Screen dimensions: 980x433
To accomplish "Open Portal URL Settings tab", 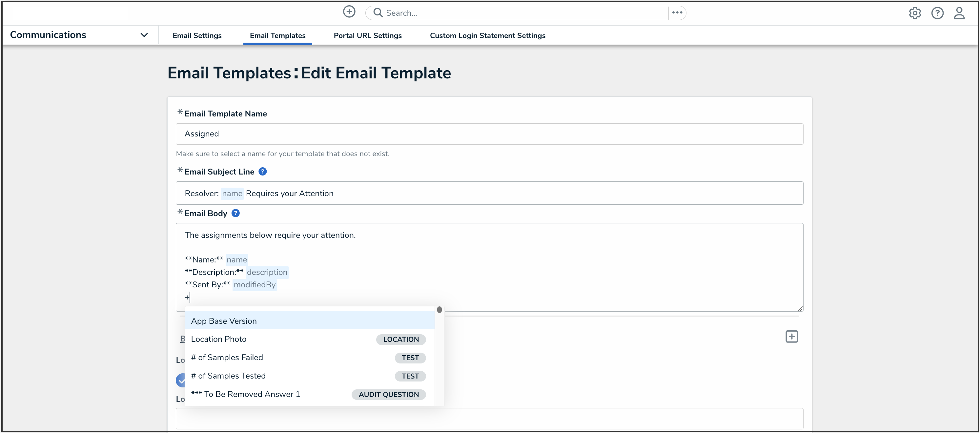I will [367, 35].
